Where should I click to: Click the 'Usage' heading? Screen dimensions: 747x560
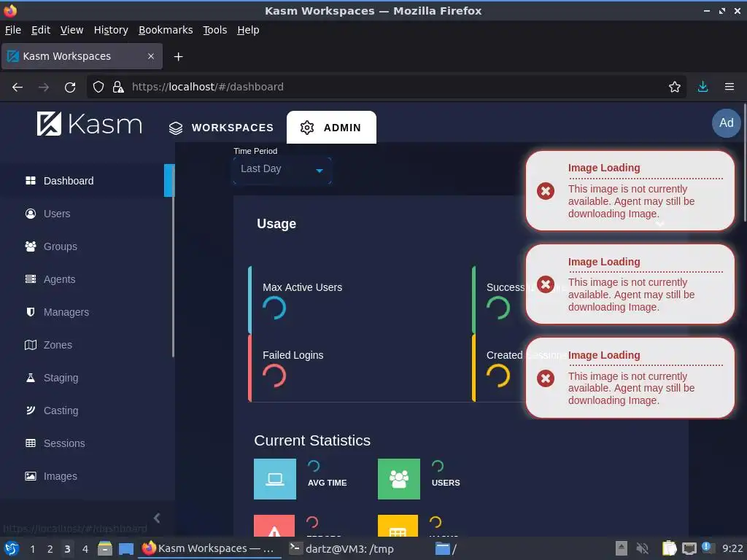[276, 224]
